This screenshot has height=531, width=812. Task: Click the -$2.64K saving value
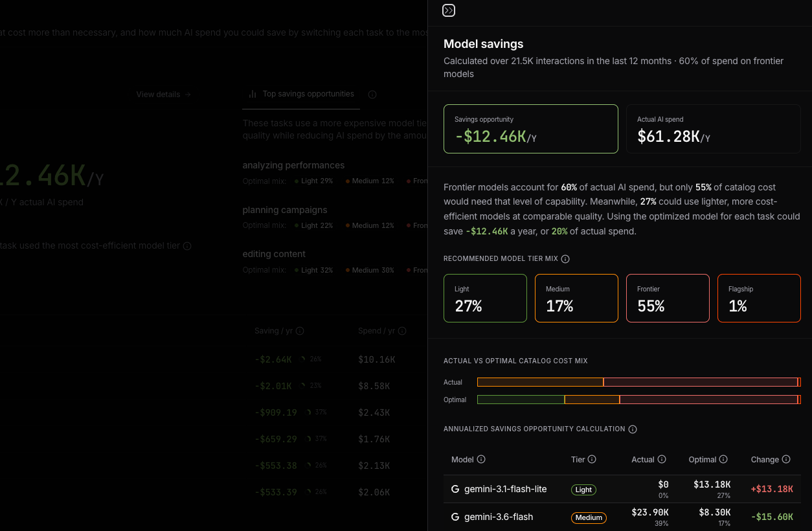273,359
